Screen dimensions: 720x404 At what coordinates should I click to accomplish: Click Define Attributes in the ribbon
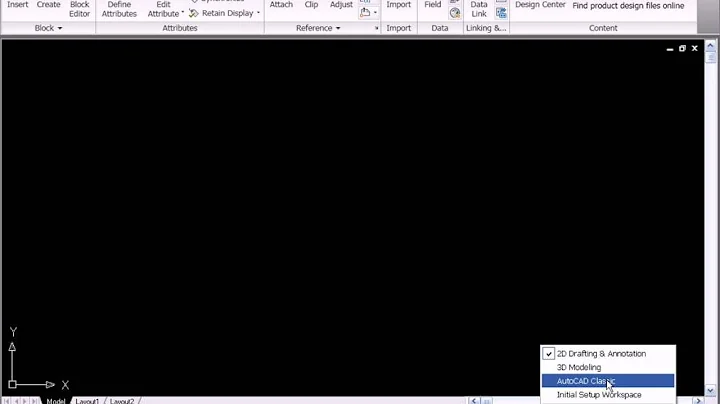tap(119, 9)
